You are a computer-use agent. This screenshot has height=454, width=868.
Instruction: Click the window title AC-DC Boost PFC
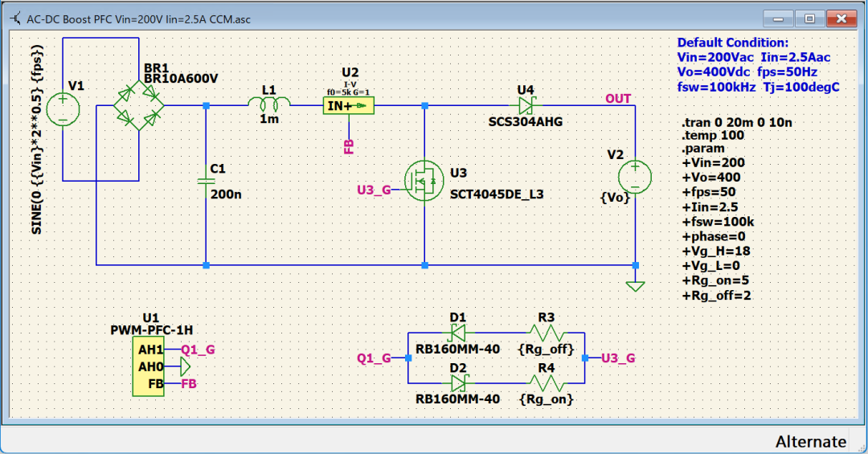coord(138,19)
